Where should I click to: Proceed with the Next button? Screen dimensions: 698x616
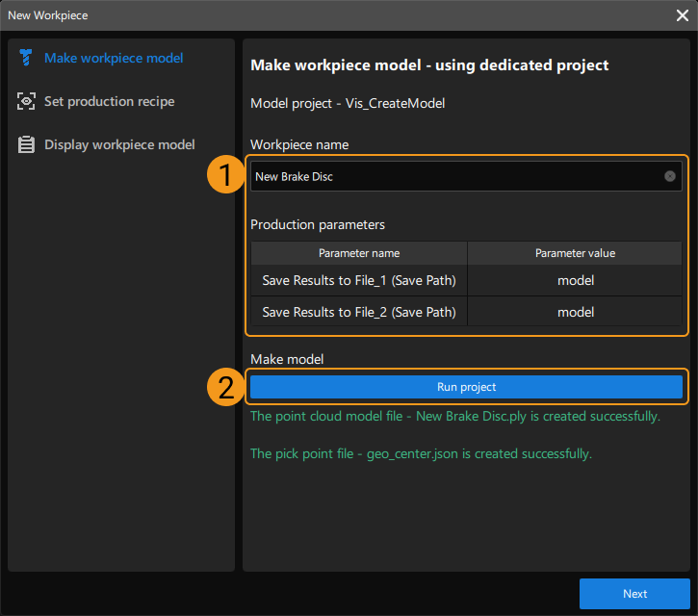[634, 594]
